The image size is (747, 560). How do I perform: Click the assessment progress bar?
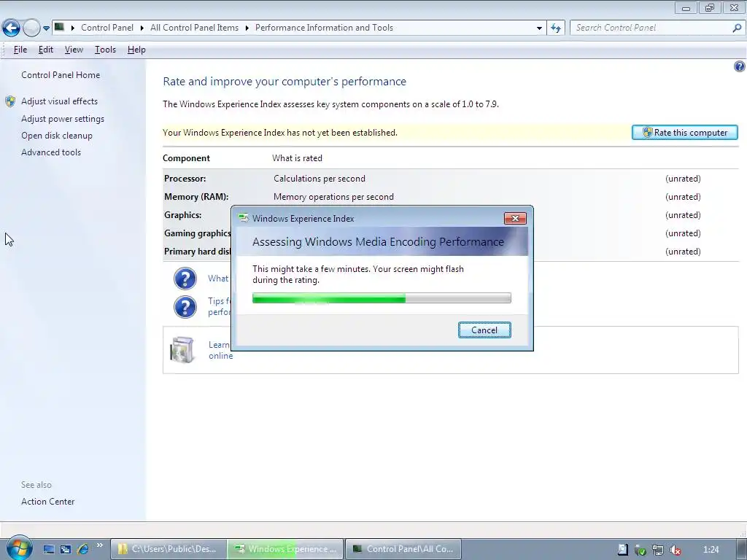tap(382, 298)
